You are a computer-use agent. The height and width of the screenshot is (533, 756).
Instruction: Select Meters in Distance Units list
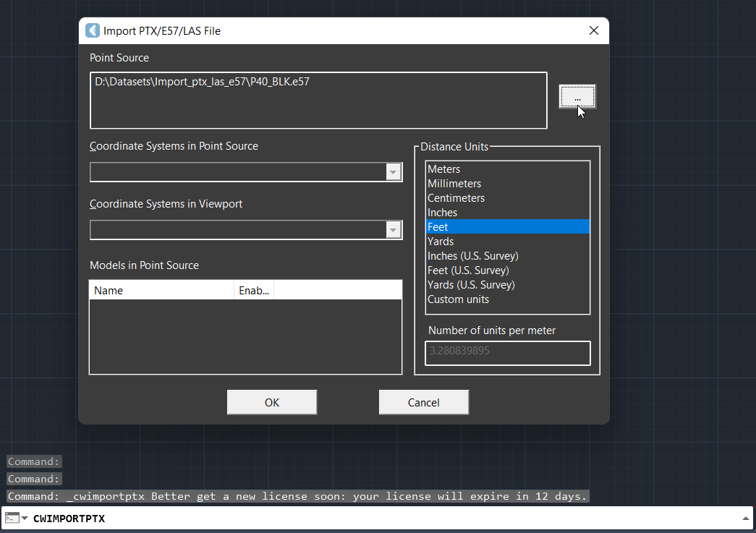[x=444, y=169]
